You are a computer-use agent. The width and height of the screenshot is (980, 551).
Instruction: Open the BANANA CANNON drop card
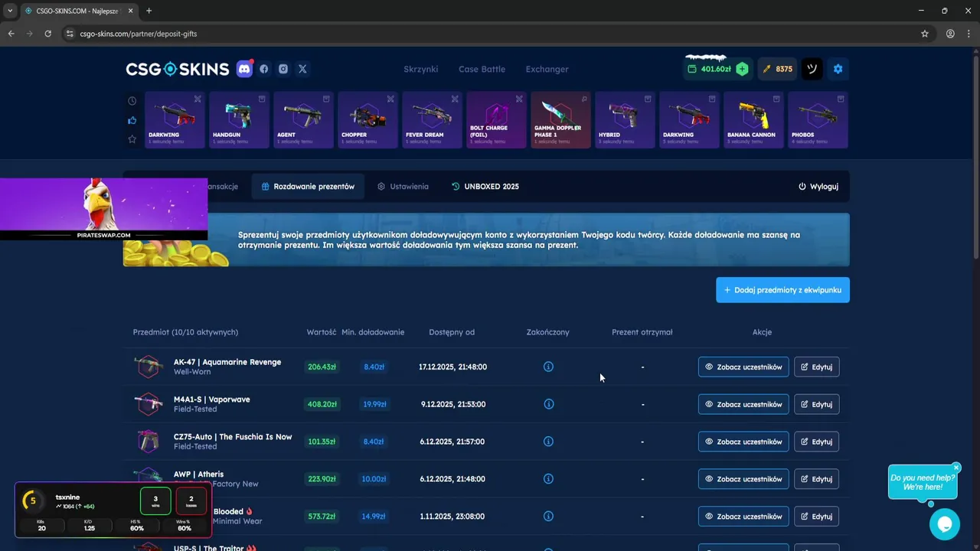753,120
